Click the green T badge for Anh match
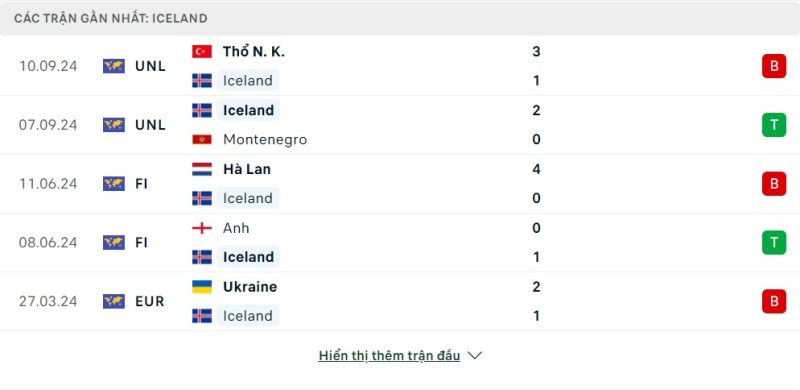Viewport: 800px width, 390px height. tap(774, 242)
